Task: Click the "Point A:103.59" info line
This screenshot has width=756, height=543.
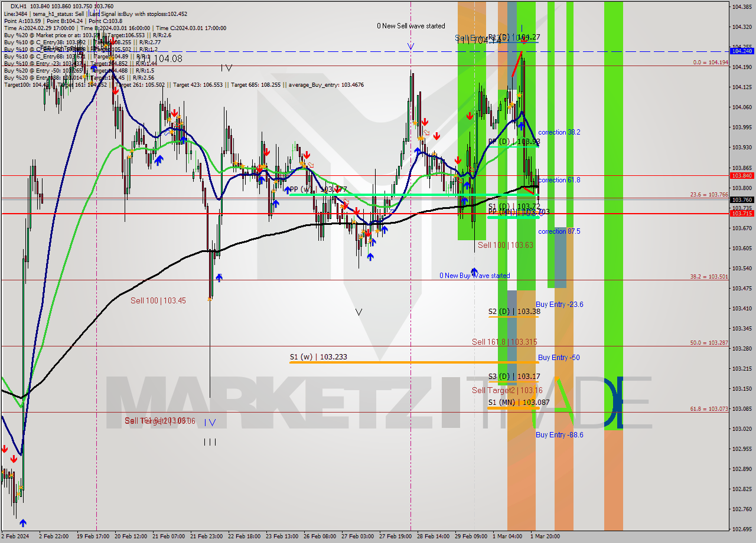Action: pyautogui.click(x=23, y=21)
